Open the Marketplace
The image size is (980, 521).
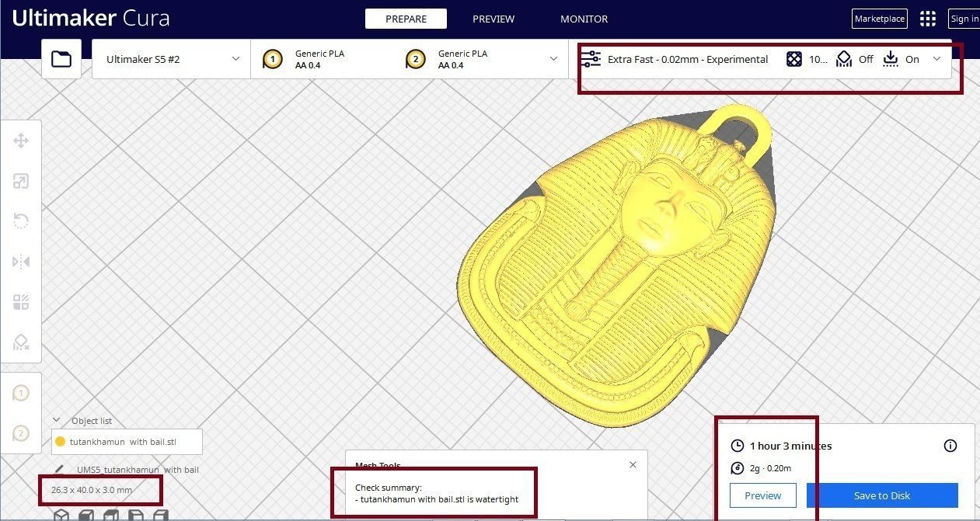880,19
